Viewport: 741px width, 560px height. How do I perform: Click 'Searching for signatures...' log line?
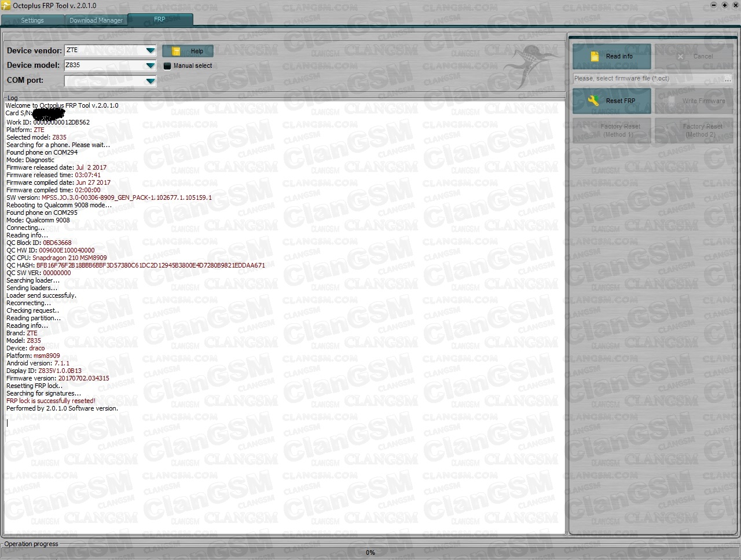[44, 393]
